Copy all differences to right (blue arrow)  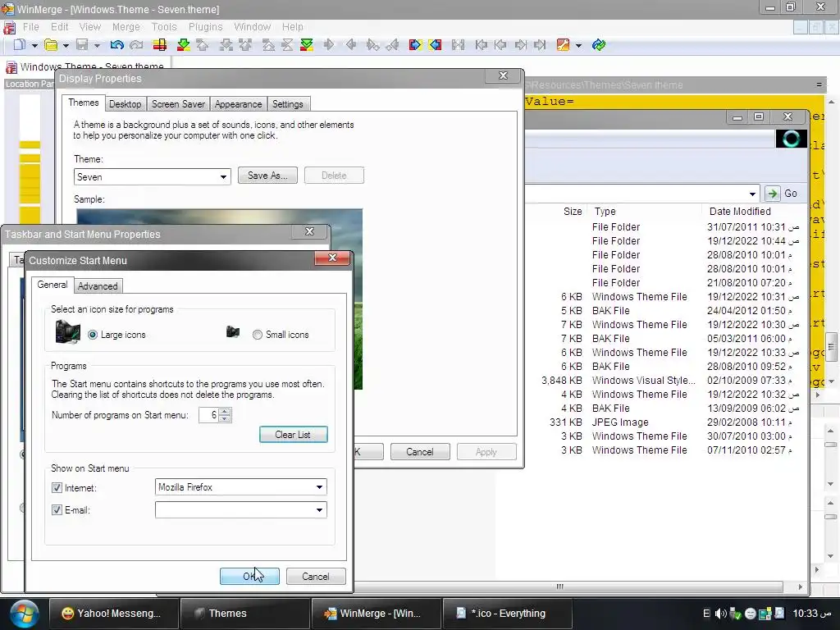415,45
